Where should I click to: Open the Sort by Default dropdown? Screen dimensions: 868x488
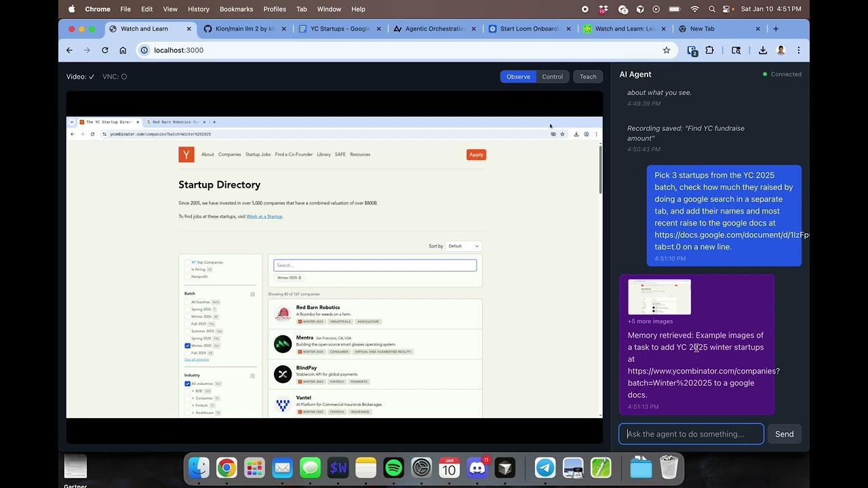point(464,246)
